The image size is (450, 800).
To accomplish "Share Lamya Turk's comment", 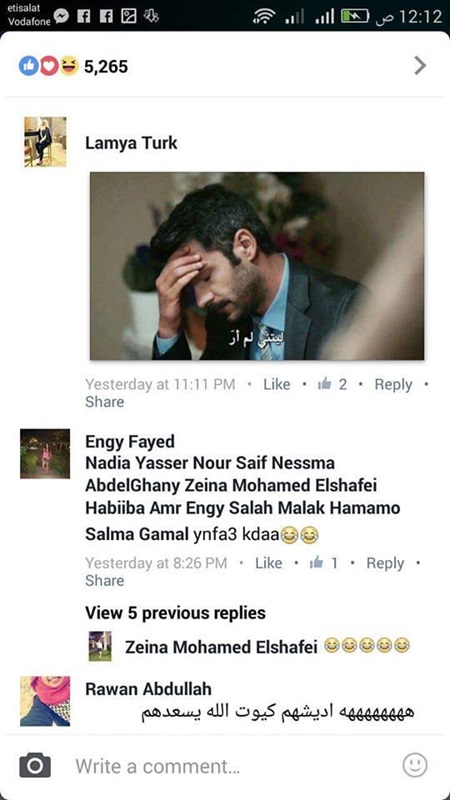I will pyautogui.click(x=105, y=402).
